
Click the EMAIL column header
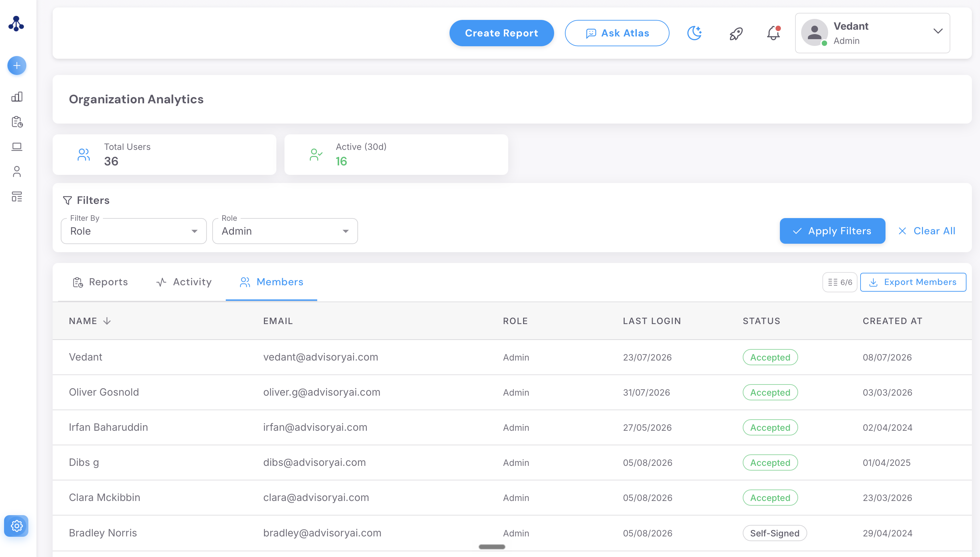278,321
